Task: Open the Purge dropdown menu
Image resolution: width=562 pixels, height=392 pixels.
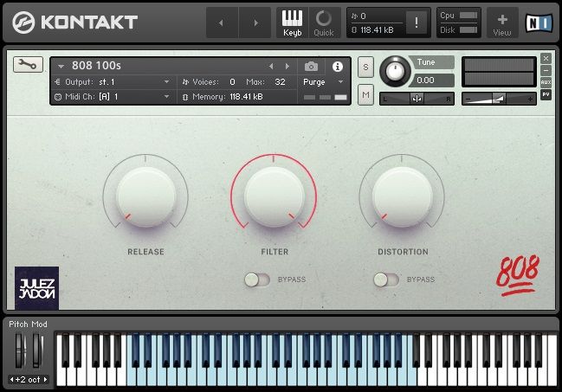Action: tap(323, 82)
